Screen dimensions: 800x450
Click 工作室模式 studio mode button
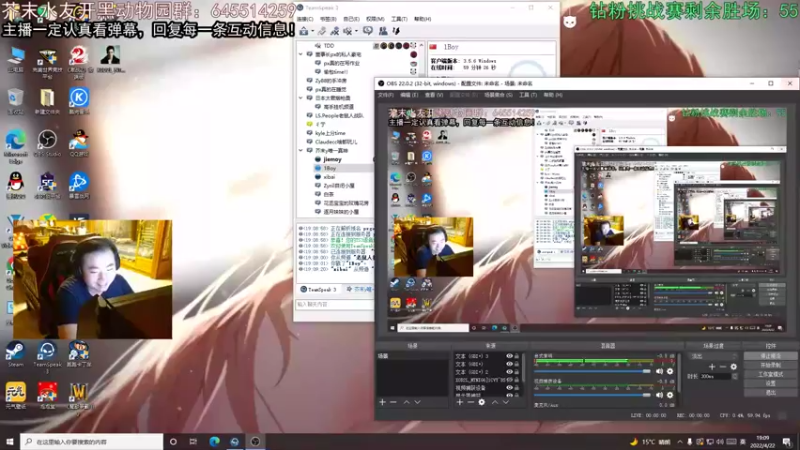coord(770,374)
